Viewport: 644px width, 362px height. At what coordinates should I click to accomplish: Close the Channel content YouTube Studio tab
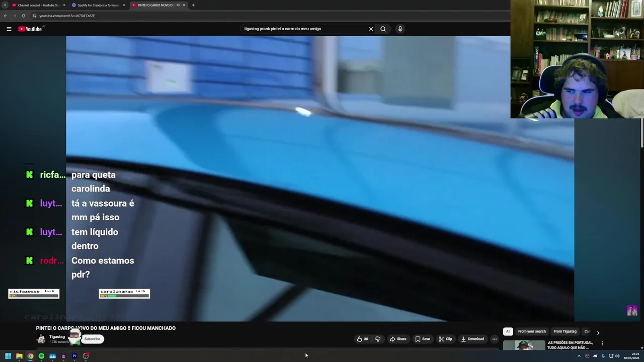coord(64,5)
